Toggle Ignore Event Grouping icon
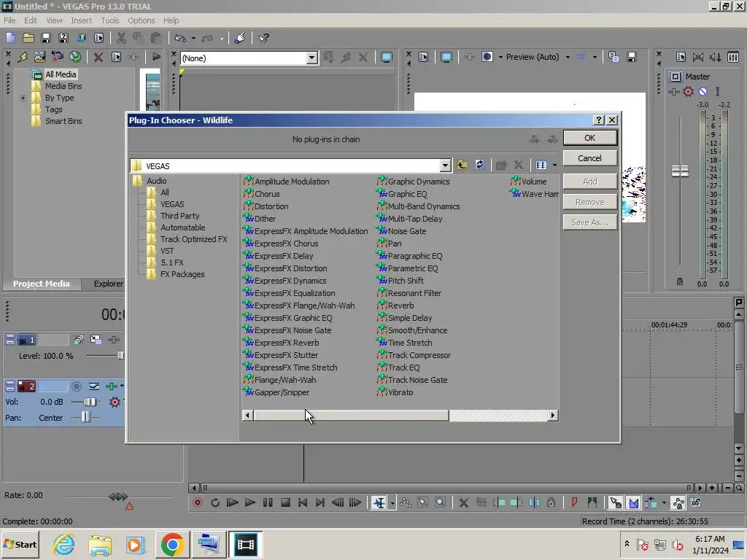The image size is (747, 560). point(695,502)
